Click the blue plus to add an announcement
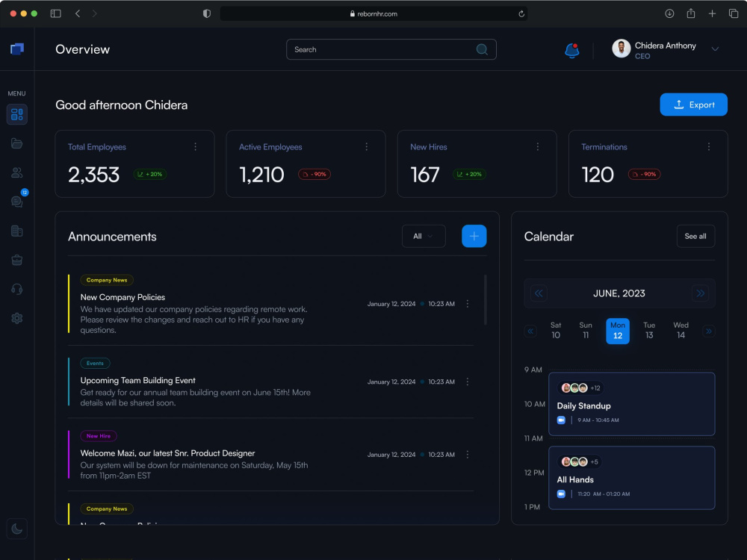 tap(474, 236)
